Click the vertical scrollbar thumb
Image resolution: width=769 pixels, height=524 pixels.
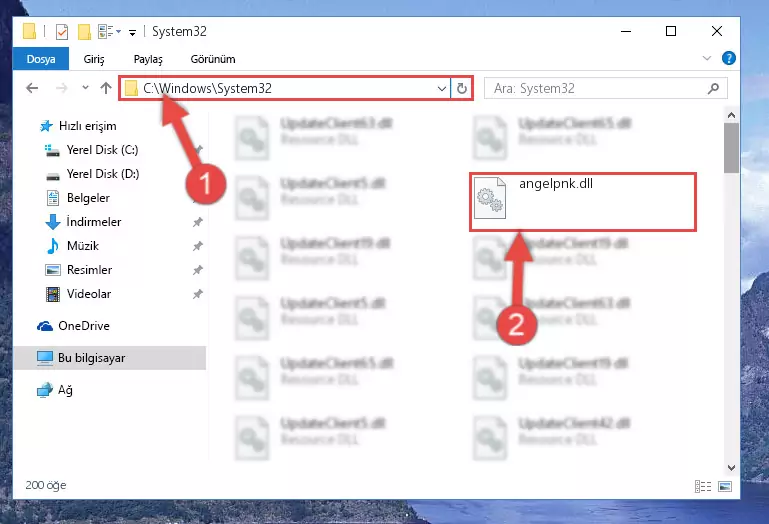pyautogui.click(x=731, y=148)
